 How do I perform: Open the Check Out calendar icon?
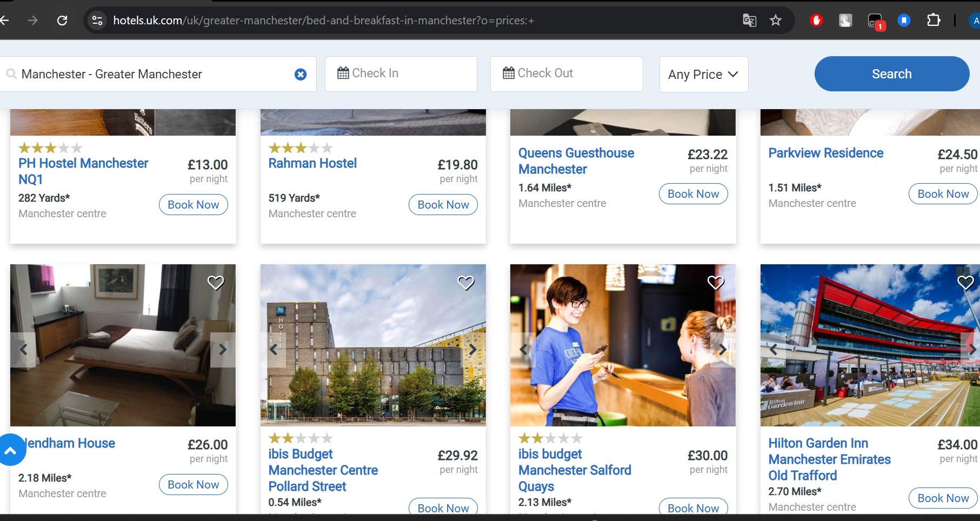(x=508, y=73)
